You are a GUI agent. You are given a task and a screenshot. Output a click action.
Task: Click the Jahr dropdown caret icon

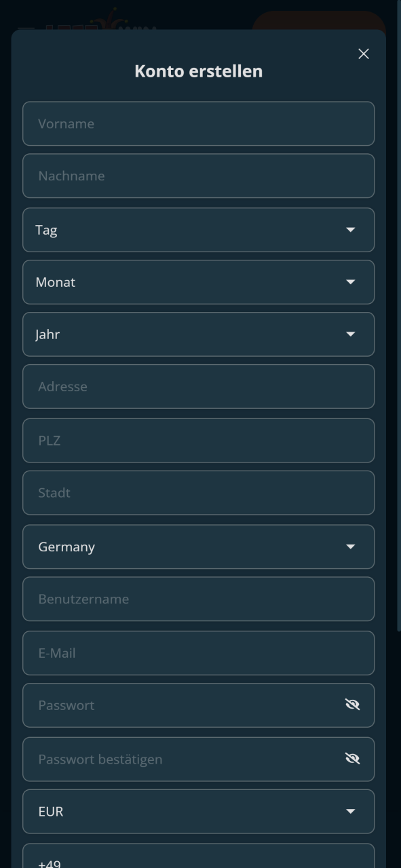pyautogui.click(x=351, y=334)
